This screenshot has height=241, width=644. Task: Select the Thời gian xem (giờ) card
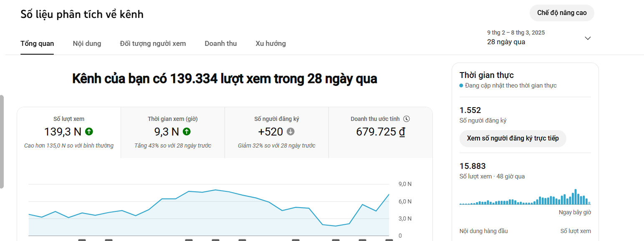coord(173,132)
